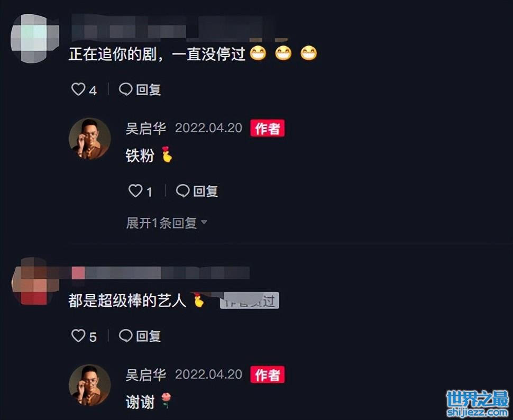Like the 铁粉 reply with 1 like
The width and height of the screenshot is (513, 420).
pos(135,191)
